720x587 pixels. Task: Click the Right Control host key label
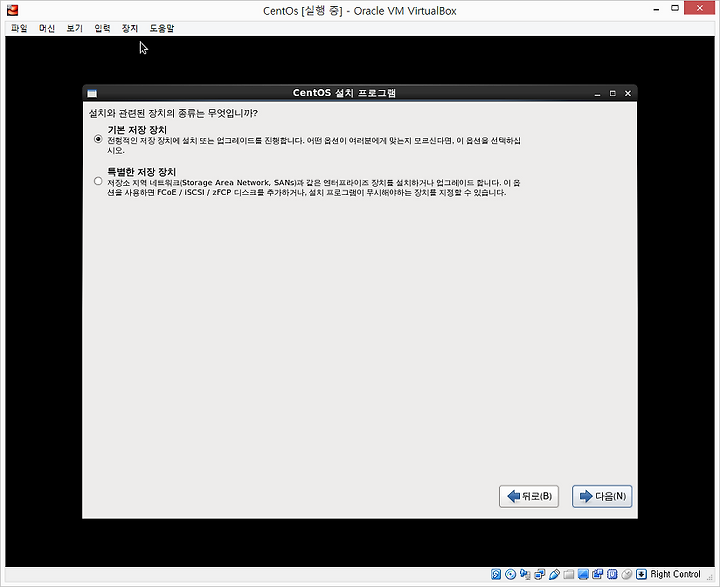point(675,574)
